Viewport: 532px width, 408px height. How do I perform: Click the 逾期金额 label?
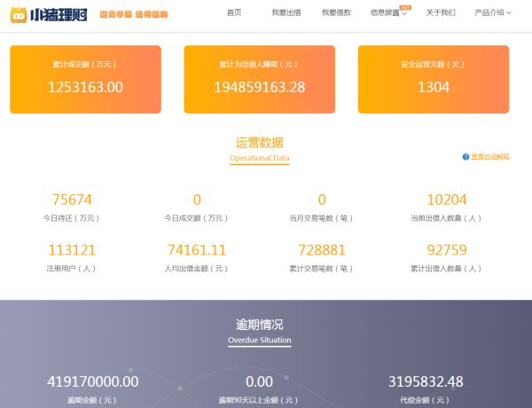[x=92, y=400]
